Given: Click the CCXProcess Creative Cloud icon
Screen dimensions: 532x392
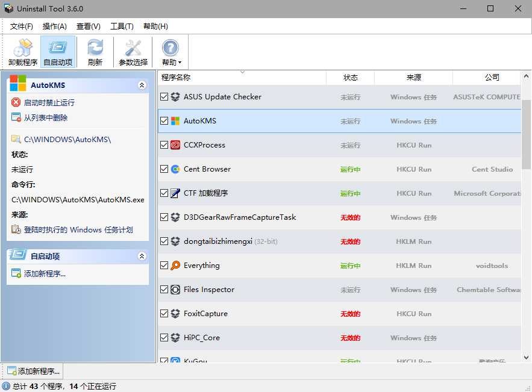Looking at the screenshot, I should click(x=175, y=145).
